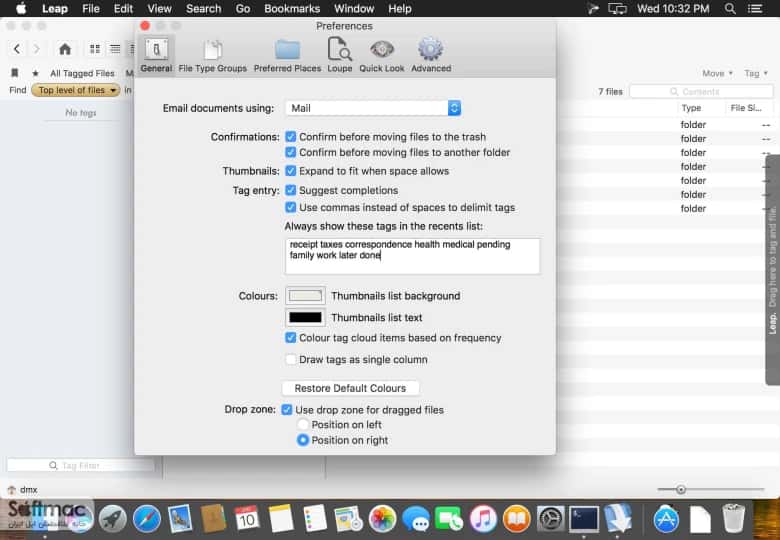Disable confirm before moving files to trash
The width and height of the screenshot is (780, 540).
(291, 137)
